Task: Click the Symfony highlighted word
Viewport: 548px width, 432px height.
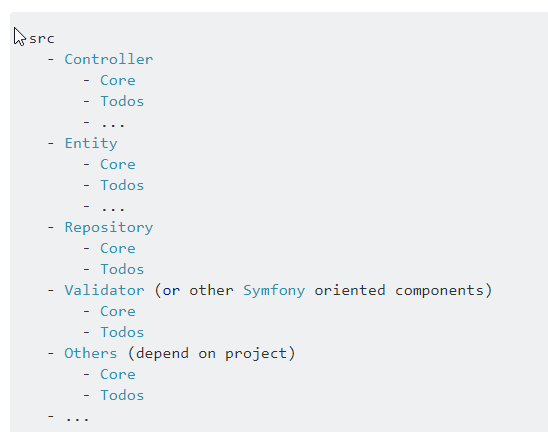Action: tap(274, 291)
